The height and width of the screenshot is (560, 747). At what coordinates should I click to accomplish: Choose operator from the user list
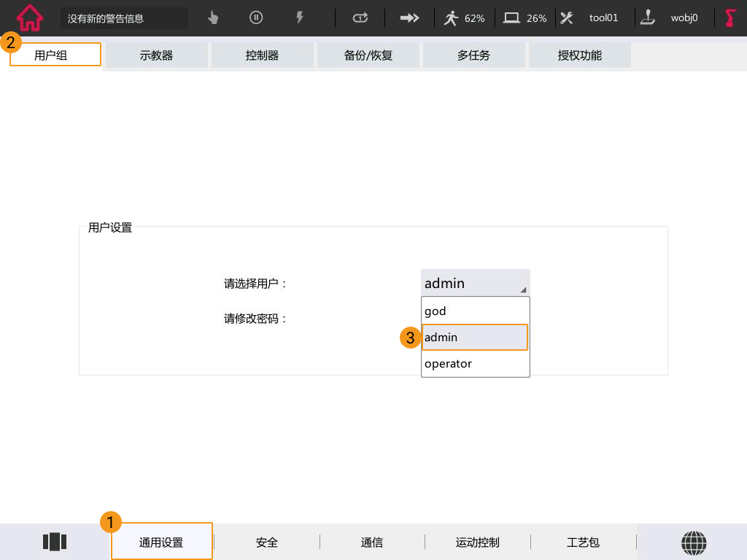(475, 363)
